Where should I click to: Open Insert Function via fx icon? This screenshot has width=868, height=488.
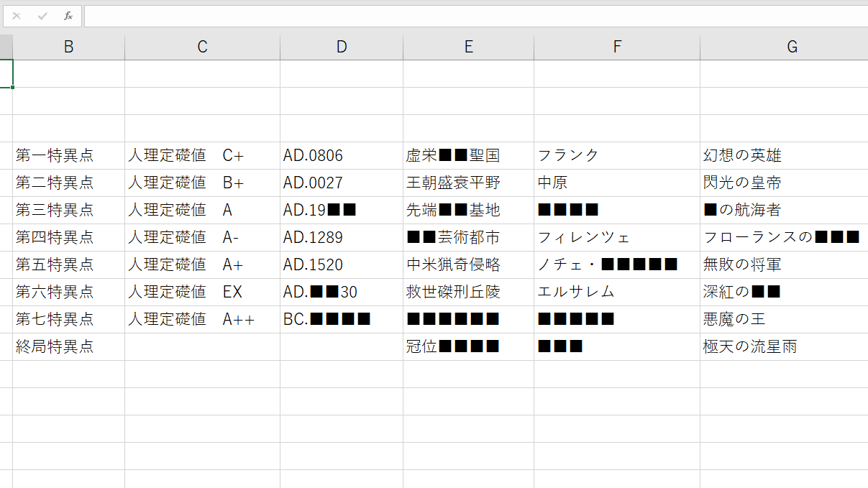tap(68, 16)
